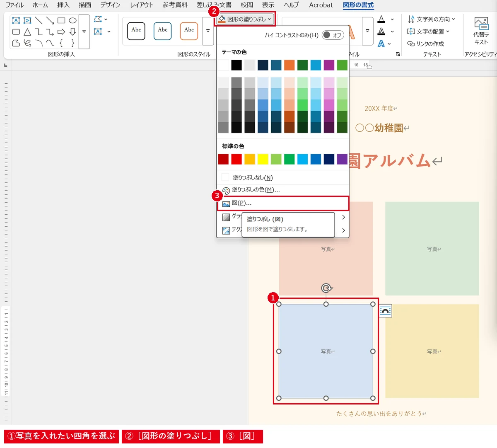Image resolution: width=497 pixels, height=448 pixels.
Task: Apply the black outline Abc shape style
Action: click(136, 31)
